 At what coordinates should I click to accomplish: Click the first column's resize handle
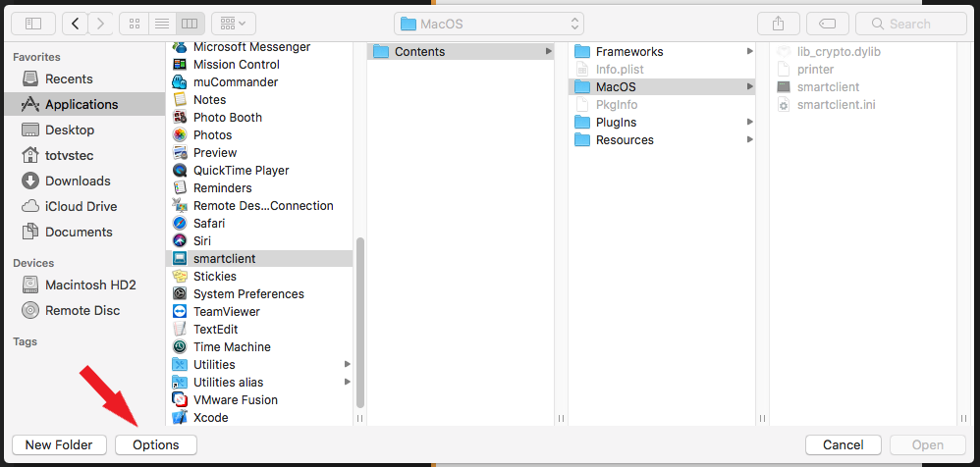tap(359, 418)
